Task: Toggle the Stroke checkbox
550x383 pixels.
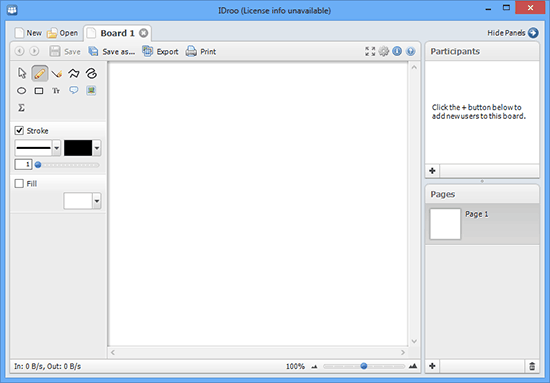Action: coord(19,130)
